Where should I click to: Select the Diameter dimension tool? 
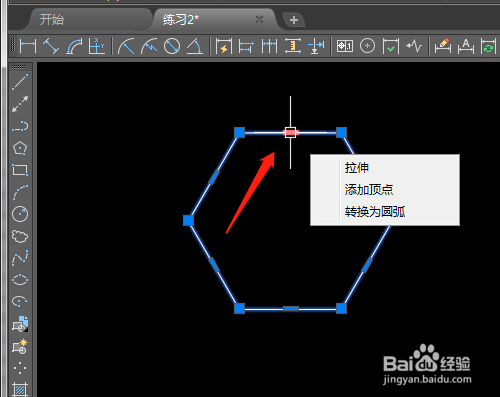tap(172, 46)
